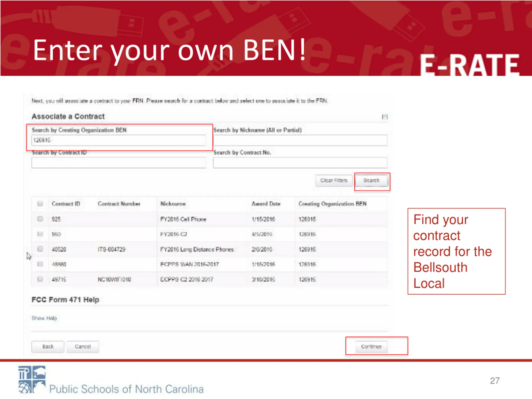Sort by the Contract Number column header

pos(119,204)
